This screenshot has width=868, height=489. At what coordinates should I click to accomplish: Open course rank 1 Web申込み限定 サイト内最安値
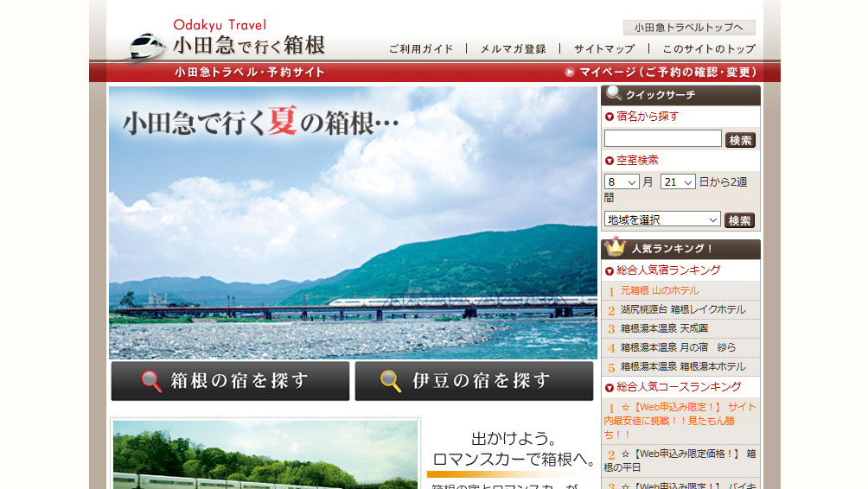tap(680, 421)
